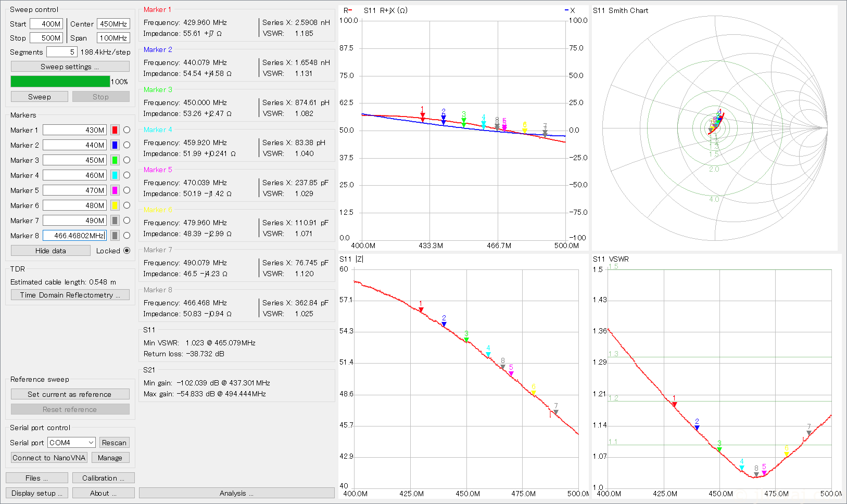Change Marker 3 green color swatch
This screenshot has width=847, height=504.
tap(115, 160)
